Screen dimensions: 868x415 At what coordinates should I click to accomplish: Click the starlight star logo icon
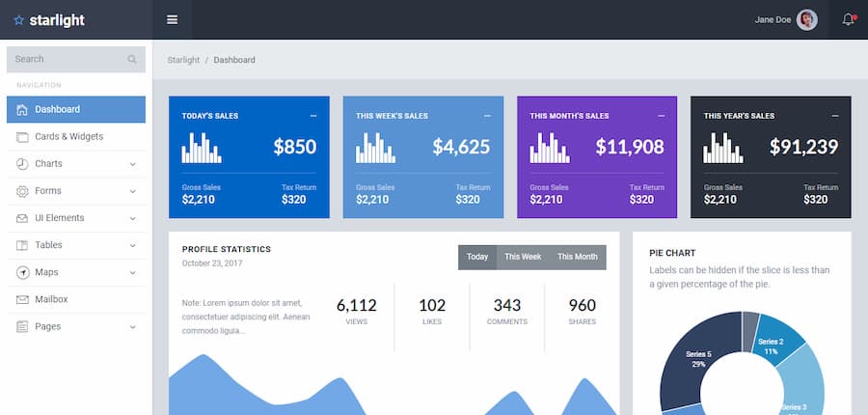pos(19,20)
